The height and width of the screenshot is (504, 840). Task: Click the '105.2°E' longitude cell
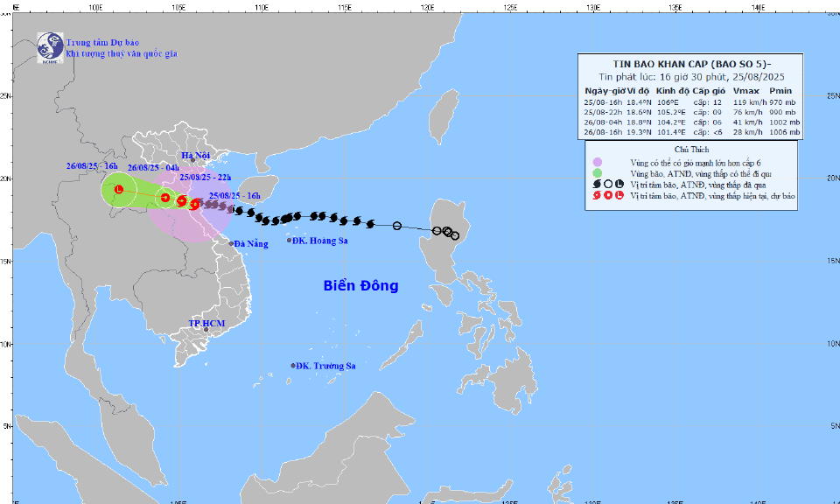[x=671, y=113]
